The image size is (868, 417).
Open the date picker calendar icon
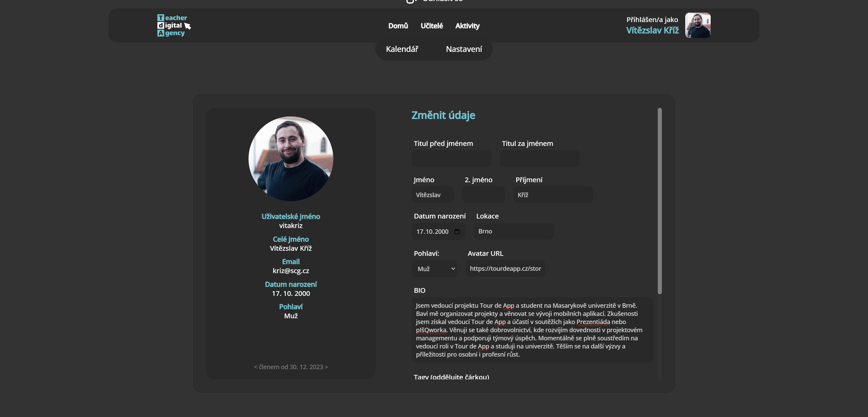coord(457,231)
